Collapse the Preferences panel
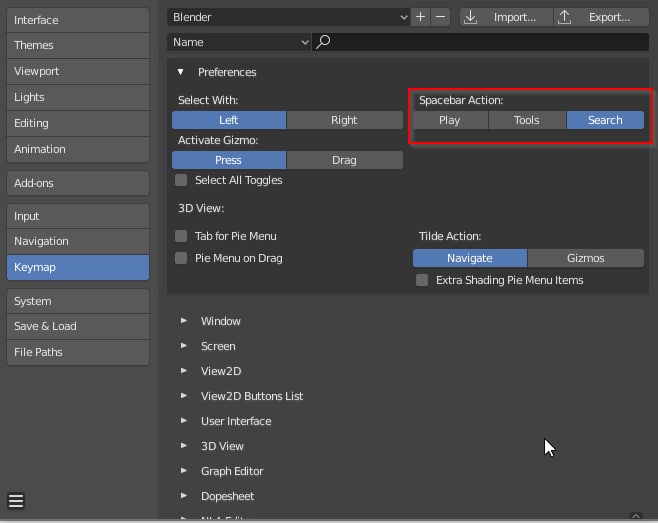658x523 pixels. pos(180,72)
